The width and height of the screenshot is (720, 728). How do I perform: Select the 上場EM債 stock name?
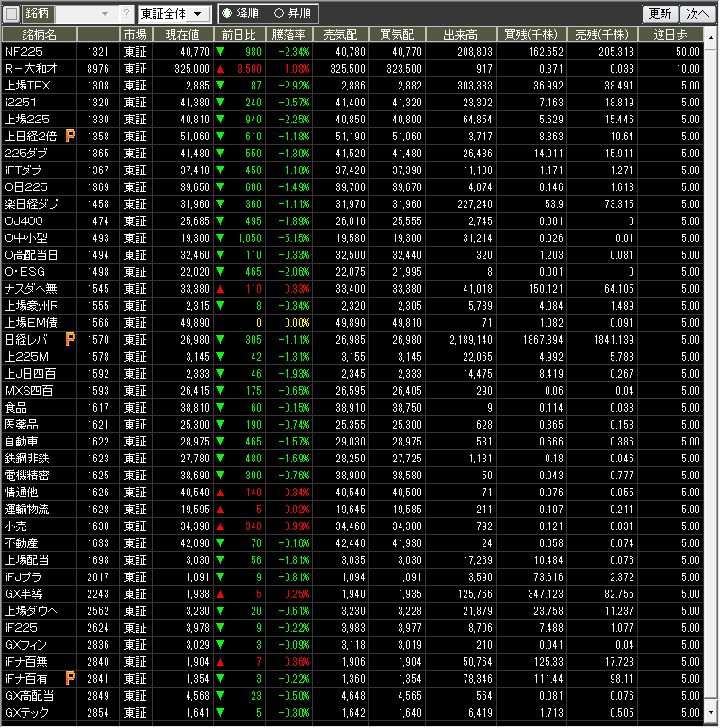pyautogui.click(x=31, y=323)
